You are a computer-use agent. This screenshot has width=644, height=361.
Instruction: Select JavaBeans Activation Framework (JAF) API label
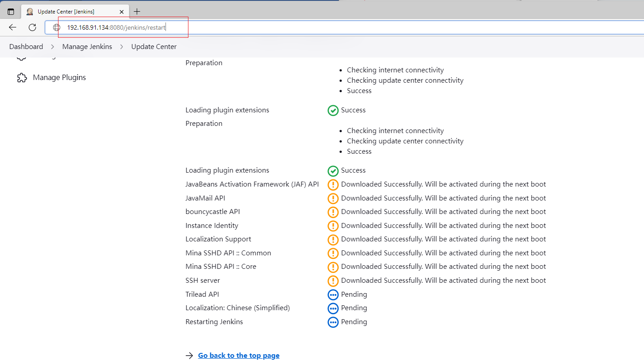click(252, 184)
